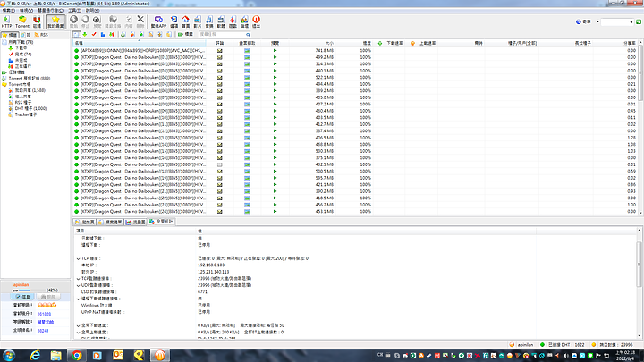Click the movies toolbar icon
This screenshot has width=644, height=362.
[x=198, y=21]
